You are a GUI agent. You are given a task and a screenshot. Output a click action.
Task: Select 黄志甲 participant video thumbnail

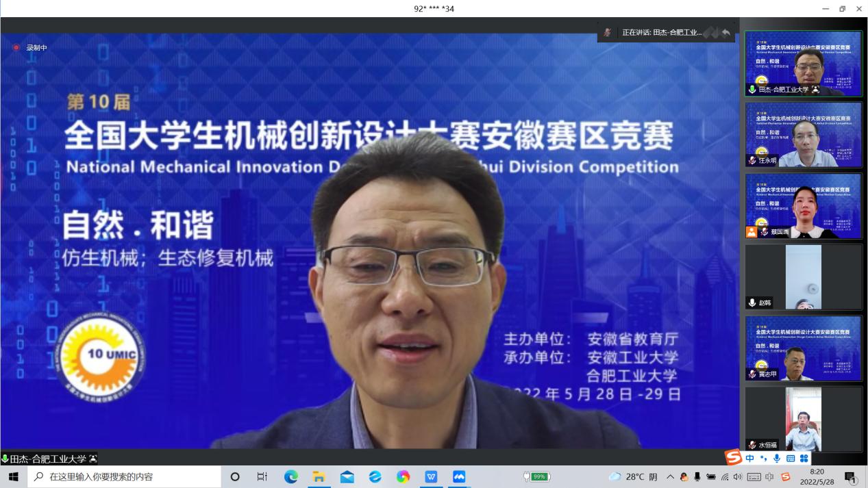click(803, 348)
